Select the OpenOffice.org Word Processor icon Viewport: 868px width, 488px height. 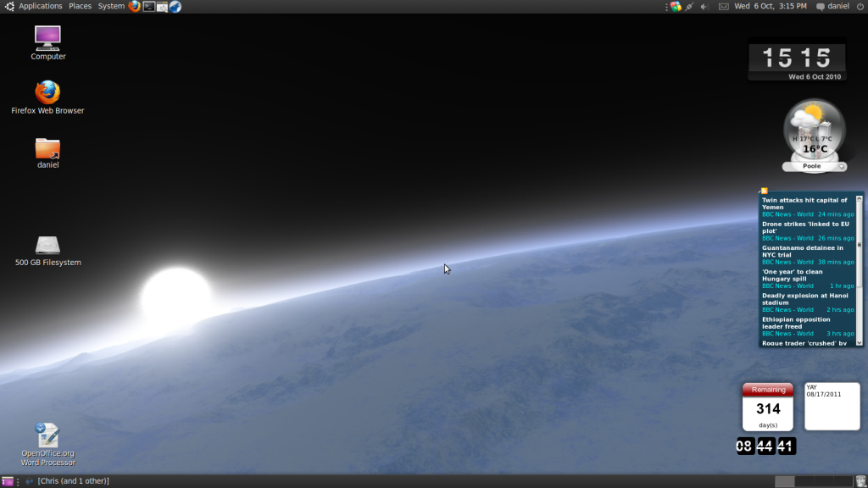click(48, 445)
